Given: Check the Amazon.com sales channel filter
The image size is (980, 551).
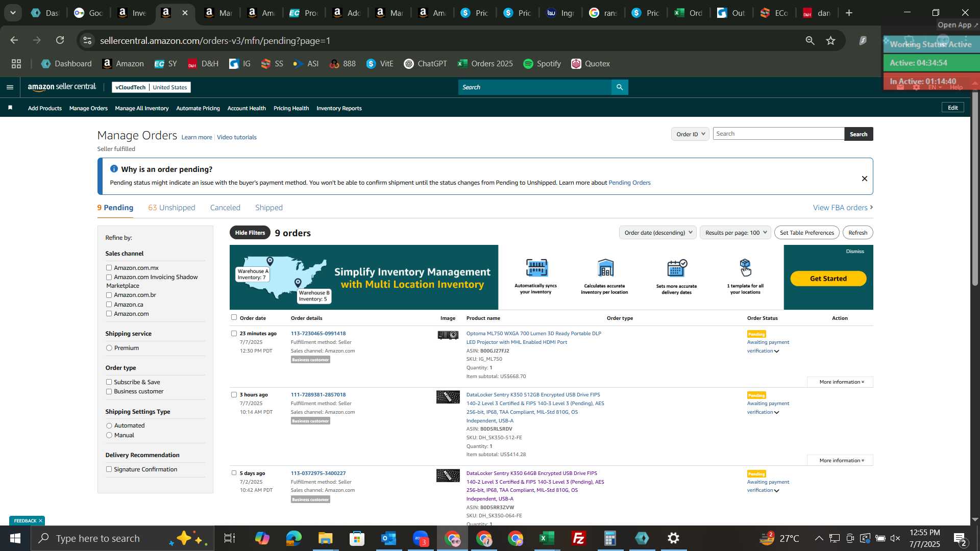Looking at the screenshot, I should coord(109,314).
